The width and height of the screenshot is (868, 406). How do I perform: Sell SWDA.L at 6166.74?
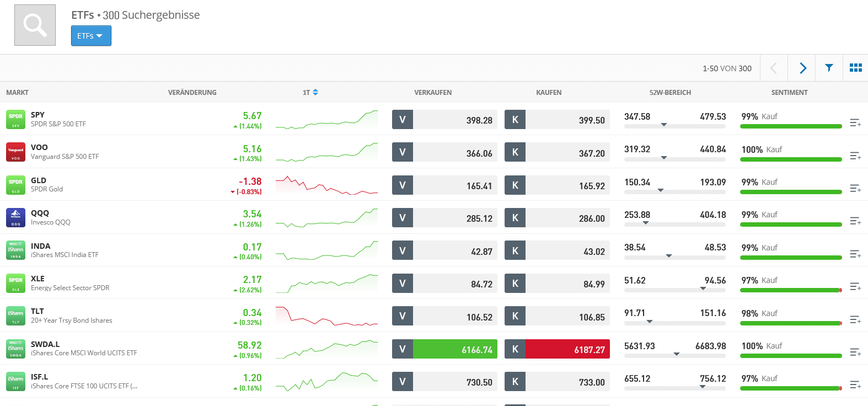444,349
